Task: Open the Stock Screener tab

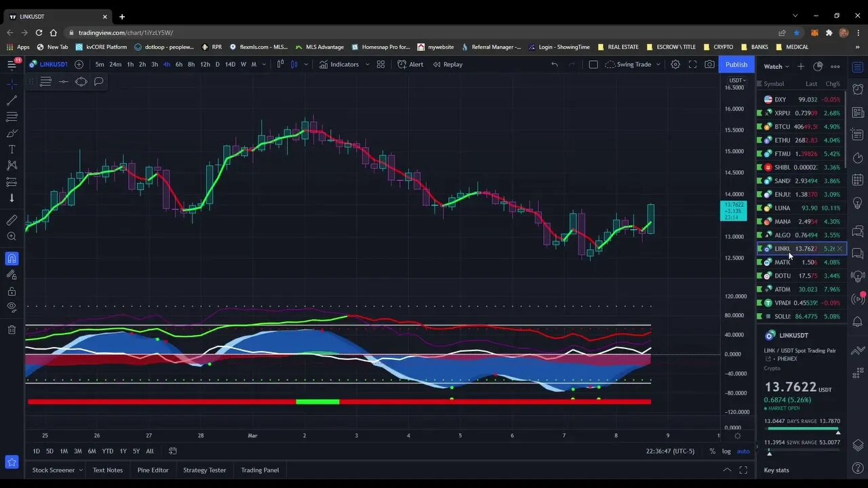Action: coord(54,470)
